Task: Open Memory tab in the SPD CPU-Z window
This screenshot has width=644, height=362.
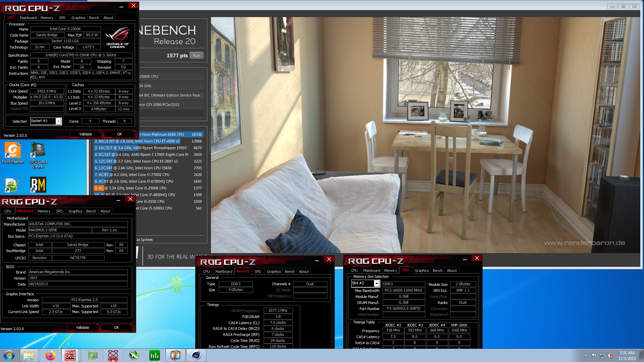Action: [390, 270]
